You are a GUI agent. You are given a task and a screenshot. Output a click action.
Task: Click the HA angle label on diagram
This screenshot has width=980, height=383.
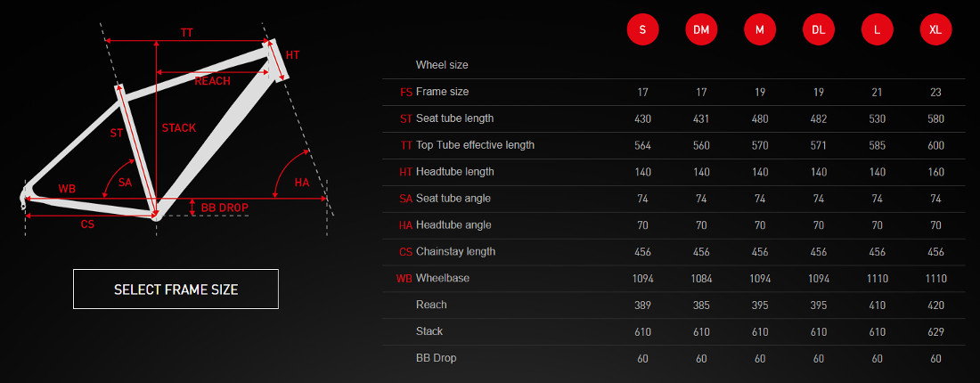pyautogui.click(x=302, y=183)
